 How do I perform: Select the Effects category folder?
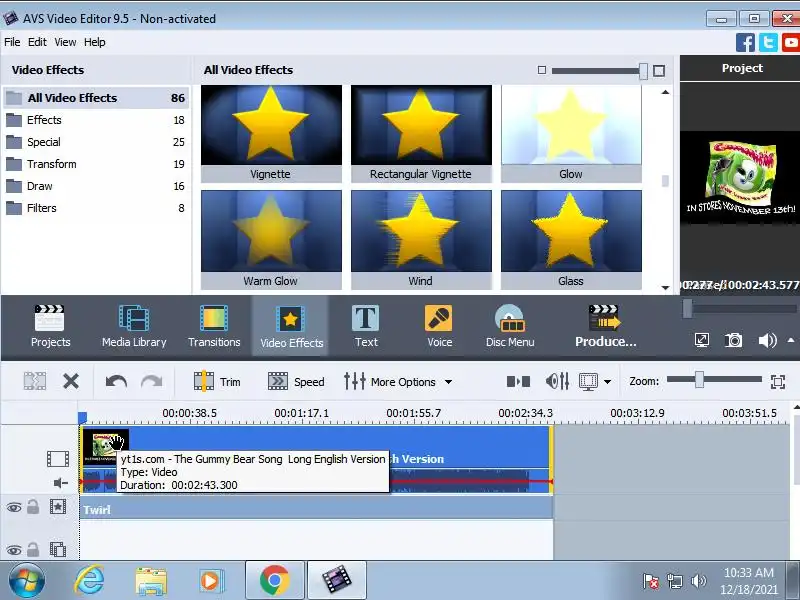96,120
